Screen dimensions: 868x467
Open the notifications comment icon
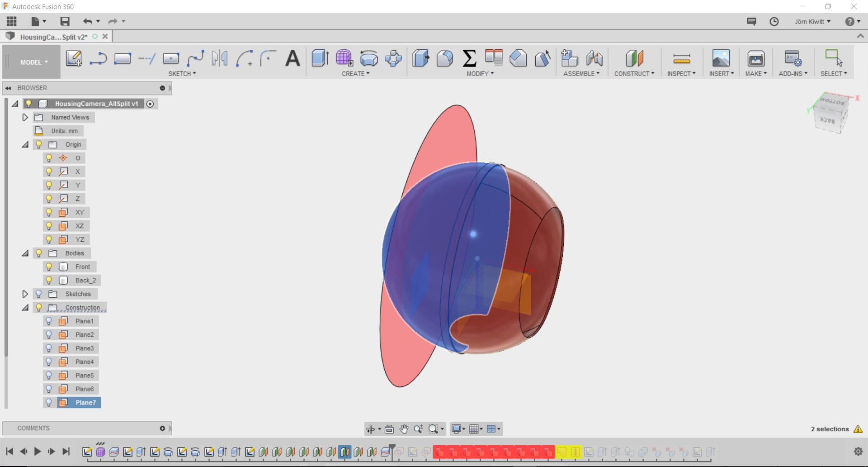pos(751,21)
